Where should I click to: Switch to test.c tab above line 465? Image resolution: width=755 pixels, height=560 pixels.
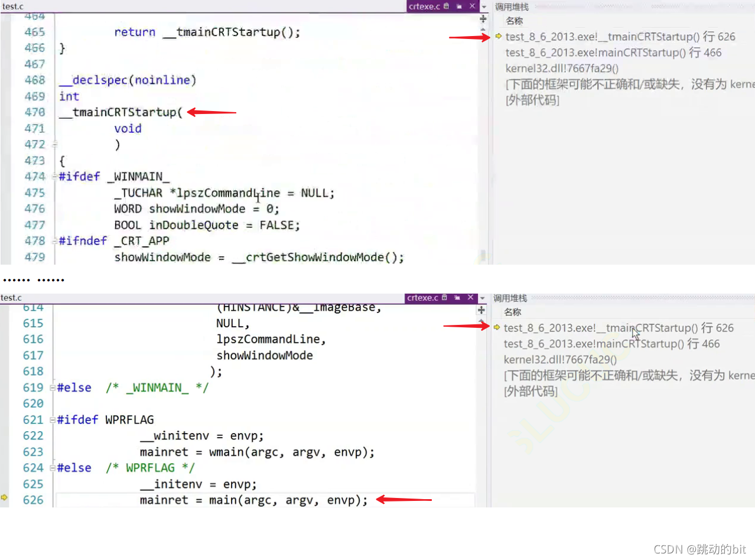pos(13,6)
